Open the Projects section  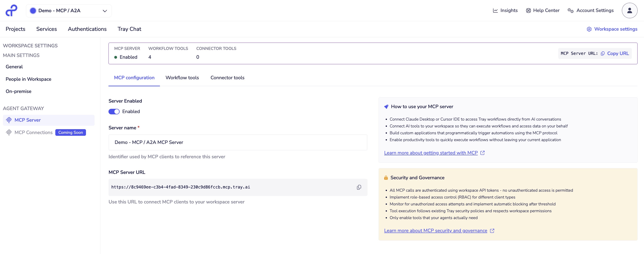click(15, 29)
